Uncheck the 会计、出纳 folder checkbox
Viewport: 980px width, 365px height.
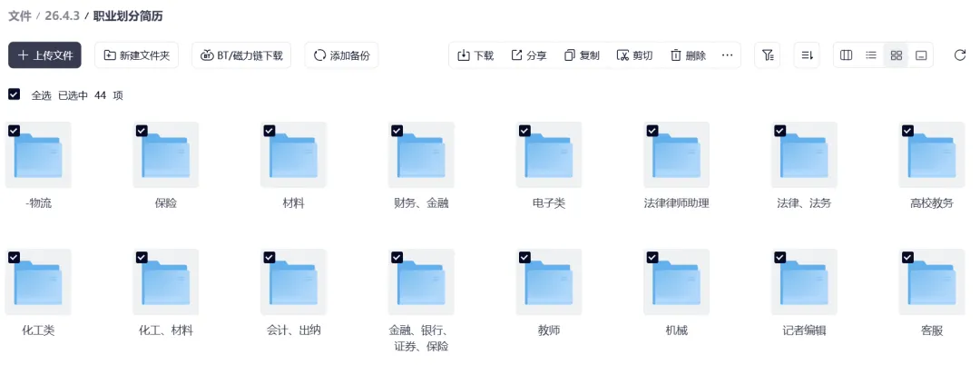pos(269,258)
